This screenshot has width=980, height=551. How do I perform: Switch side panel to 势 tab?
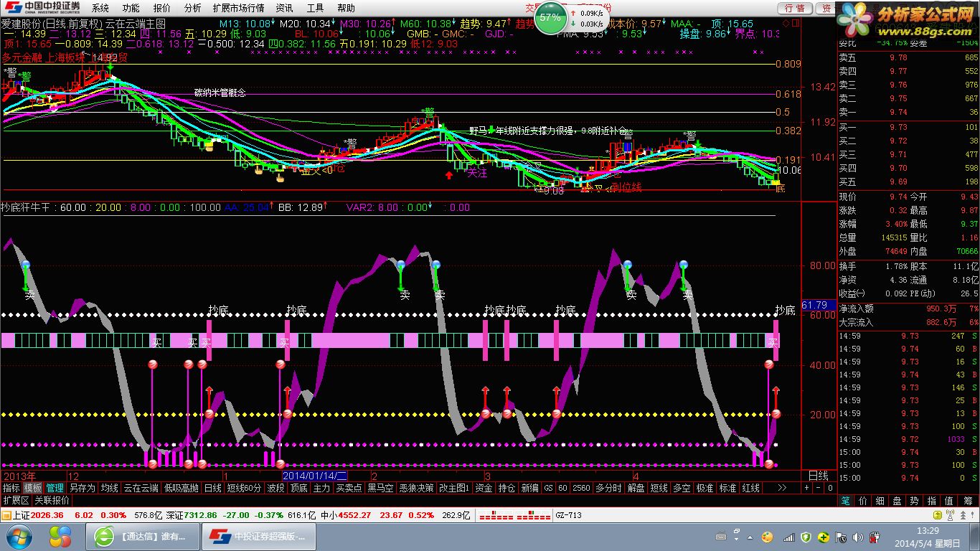tap(915, 501)
